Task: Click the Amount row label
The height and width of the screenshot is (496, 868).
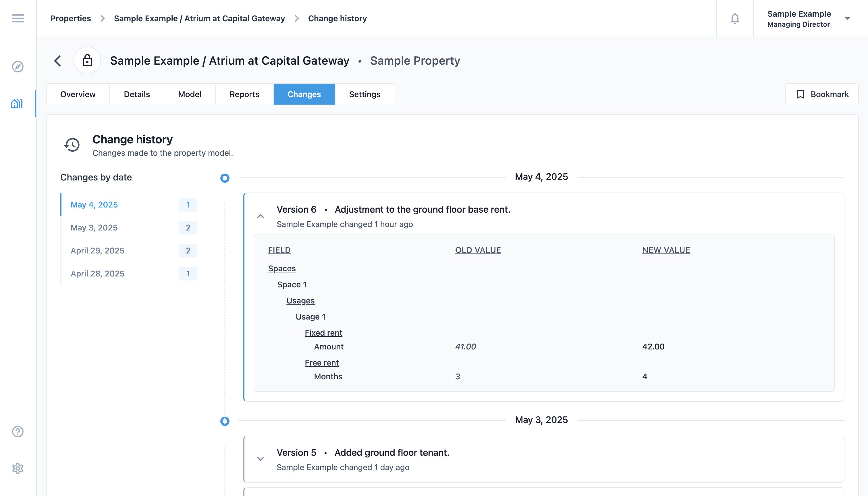Action: [329, 347]
